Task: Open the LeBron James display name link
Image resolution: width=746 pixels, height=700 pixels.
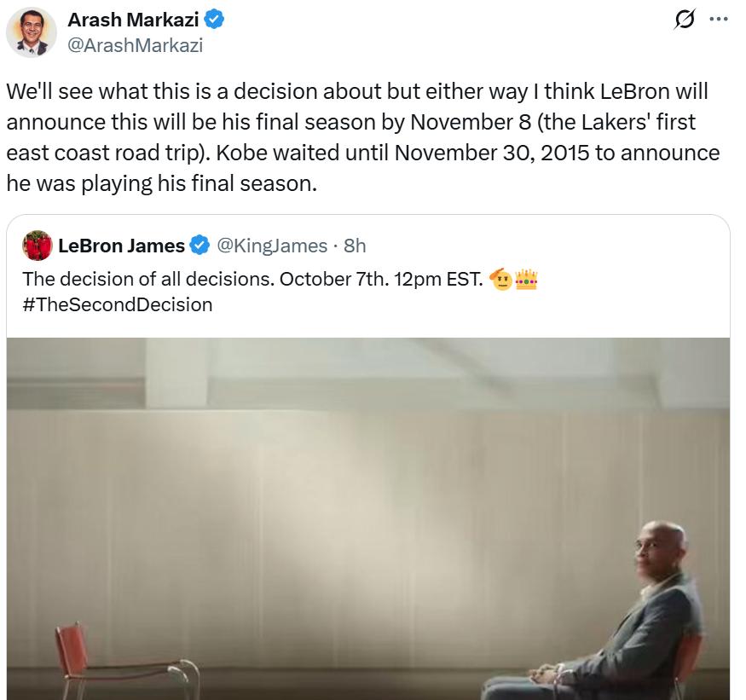Action: (x=121, y=246)
